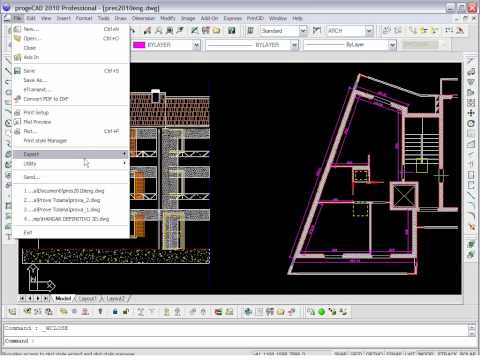
Task: Choose Exit in the File menu
Action: click(28, 232)
